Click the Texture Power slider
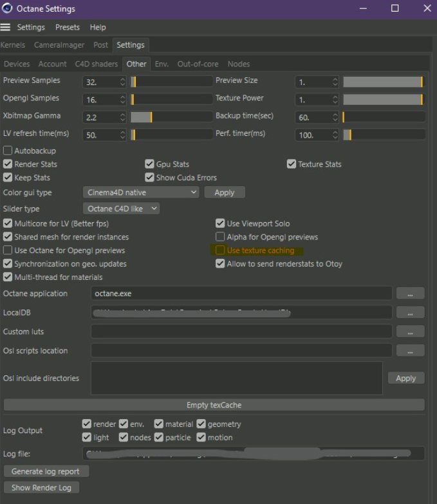The height and width of the screenshot is (504, 437). click(384, 100)
